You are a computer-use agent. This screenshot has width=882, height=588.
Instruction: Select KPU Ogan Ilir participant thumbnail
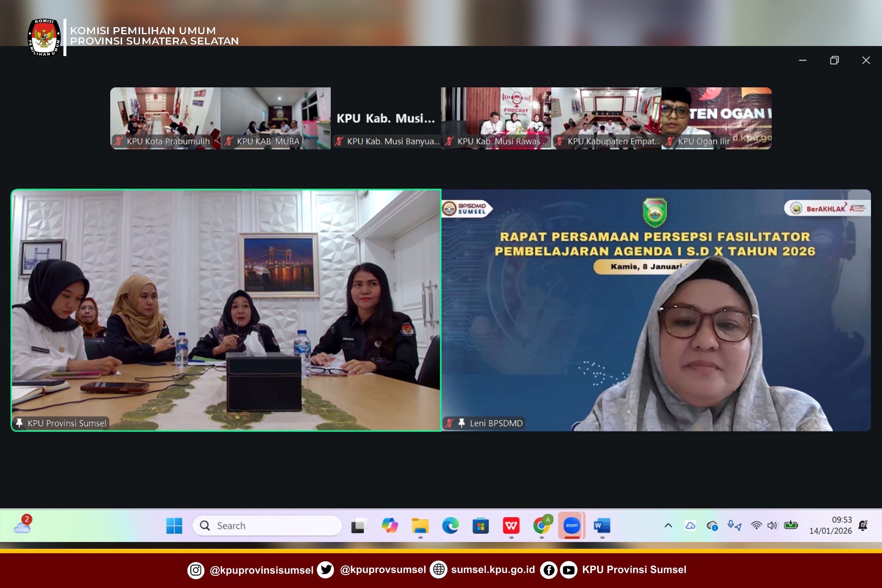coord(716,118)
